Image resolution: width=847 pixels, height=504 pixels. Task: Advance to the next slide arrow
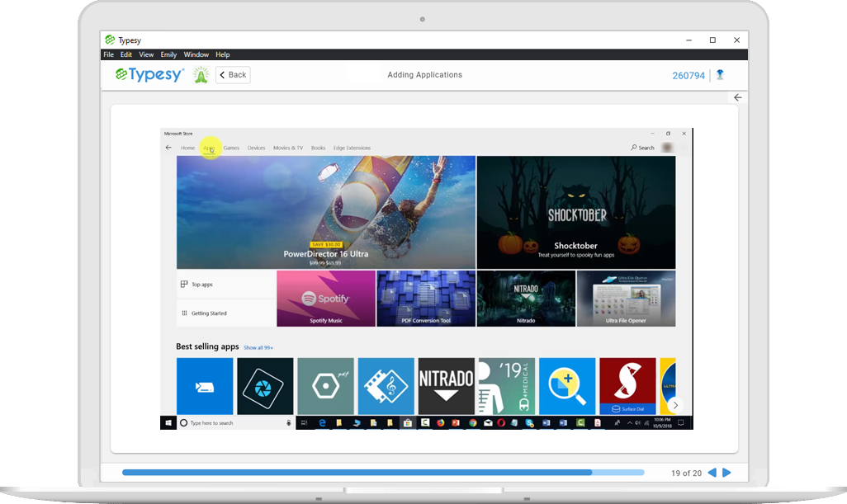click(726, 473)
